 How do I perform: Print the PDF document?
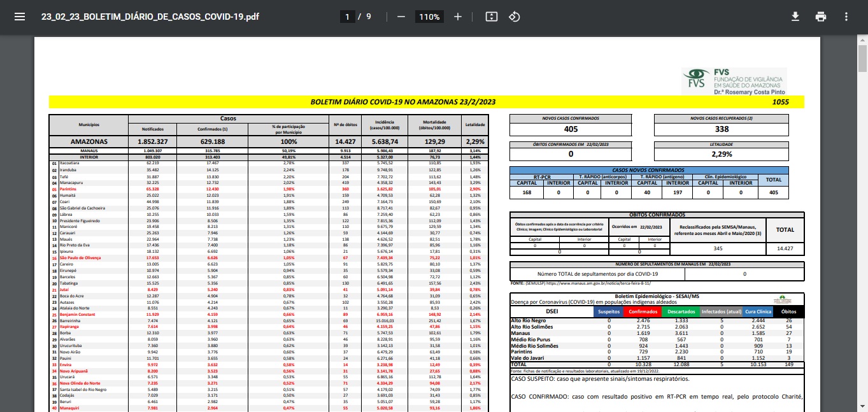pyautogui.click(x=821, y=17)
